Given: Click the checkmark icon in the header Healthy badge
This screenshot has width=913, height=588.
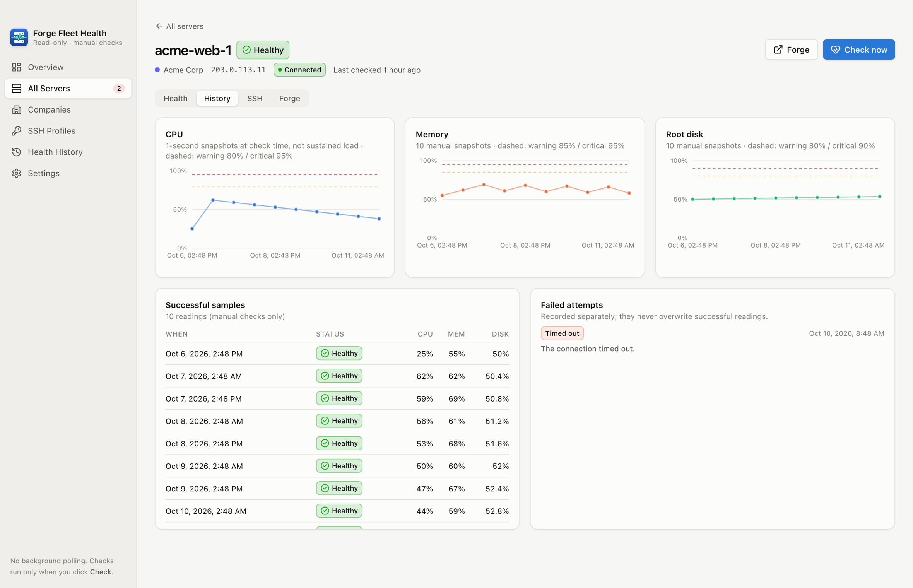Looking at the screenshot, I should pos(246,50).
